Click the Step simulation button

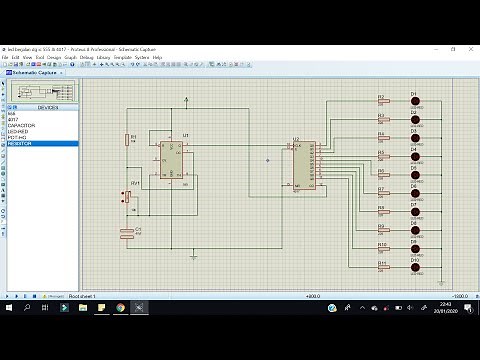(16, 296)
